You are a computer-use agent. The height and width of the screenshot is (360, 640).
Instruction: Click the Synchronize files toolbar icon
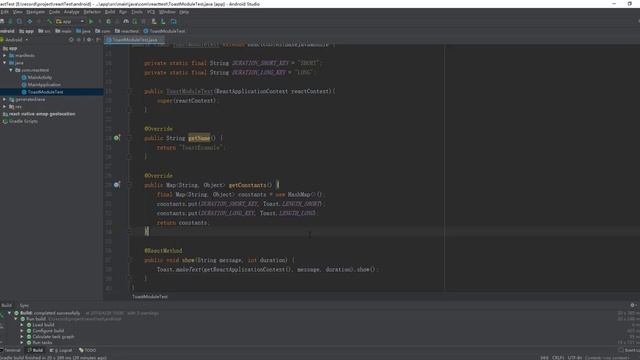[x=10, y=21]
